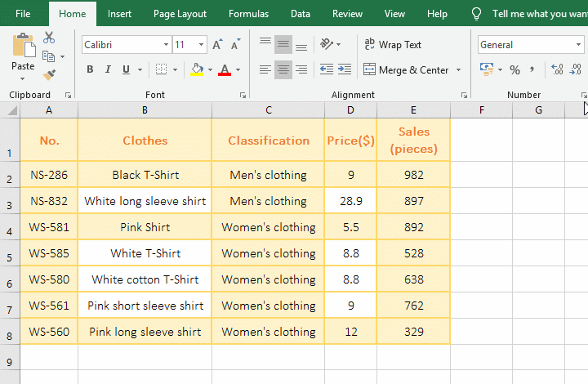Apply Percent Style format

(x=514, y=69)
